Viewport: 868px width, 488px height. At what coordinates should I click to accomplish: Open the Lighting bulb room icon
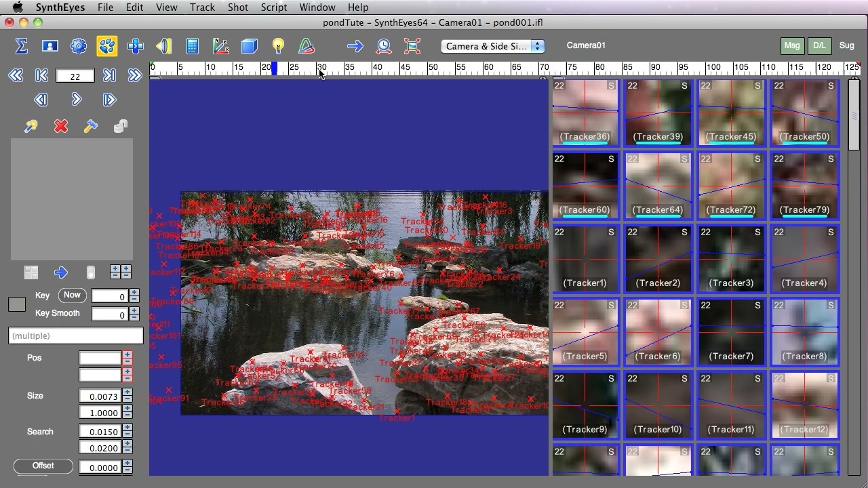tap(278, 46)
